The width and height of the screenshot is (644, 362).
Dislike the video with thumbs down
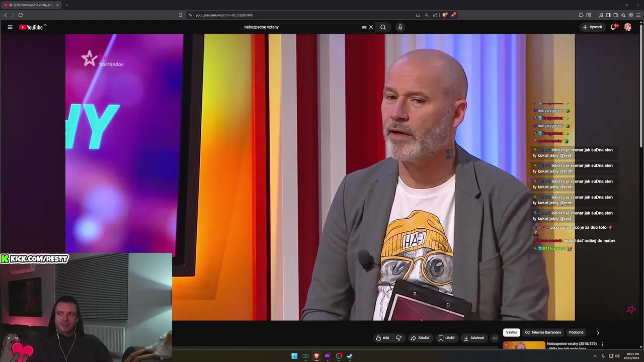click(x=399, y=338)
